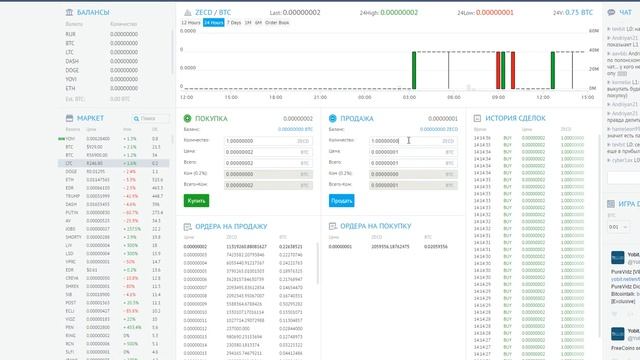Focus the Всего field in ПОКУПКА
Image resolution: width=640 pixels, height=360 pixels.
[268, 163]
